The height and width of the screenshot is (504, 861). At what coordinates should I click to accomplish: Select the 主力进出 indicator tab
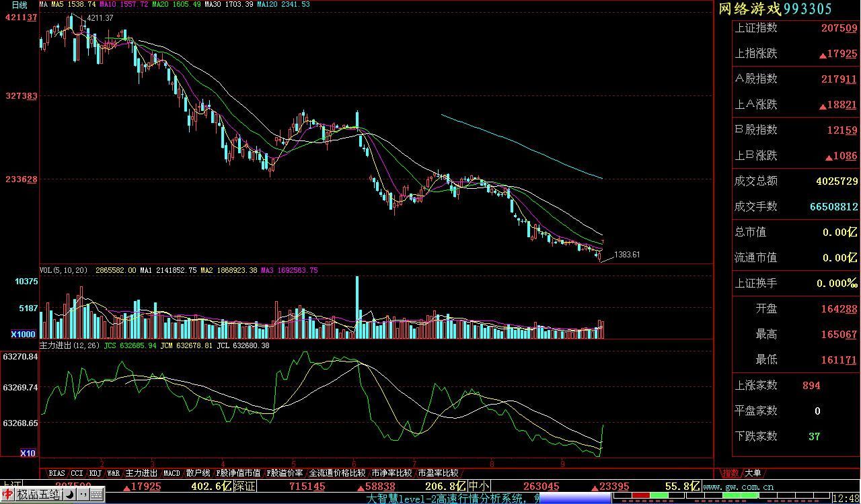coord(141,473)
